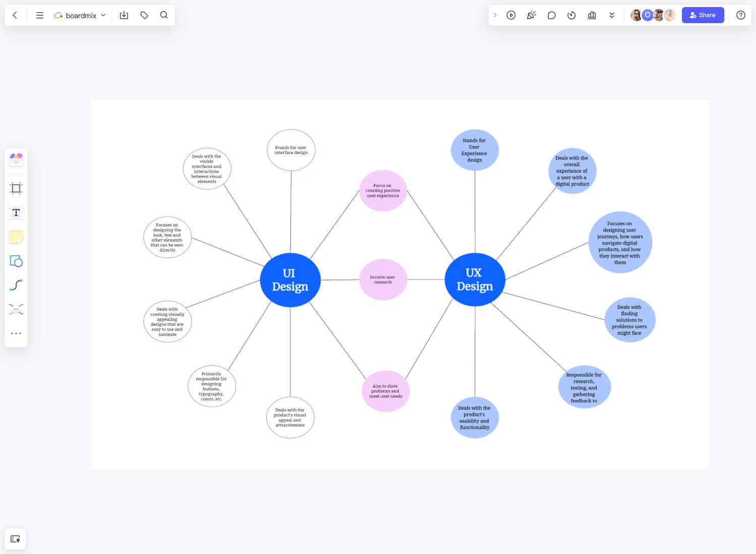This screenshot has height=554, width=756.
Task: Select 'Deals with the product's visual appeal' node
Action: 290,418
